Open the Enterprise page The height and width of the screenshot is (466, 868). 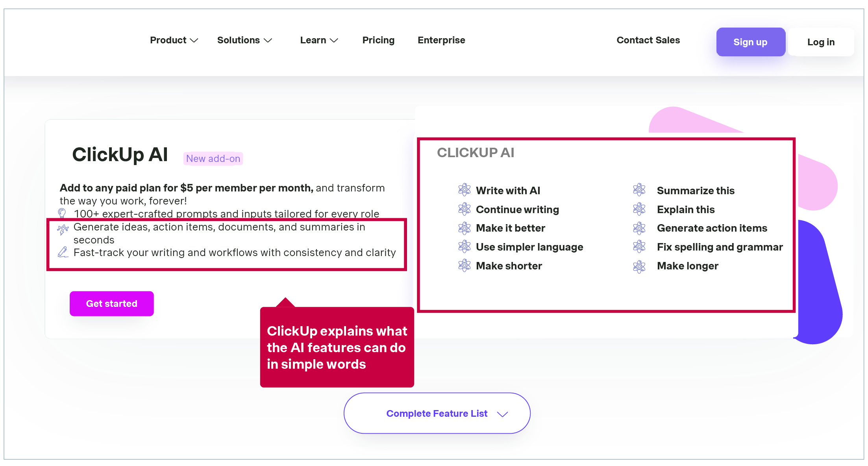tap(441, 40)
